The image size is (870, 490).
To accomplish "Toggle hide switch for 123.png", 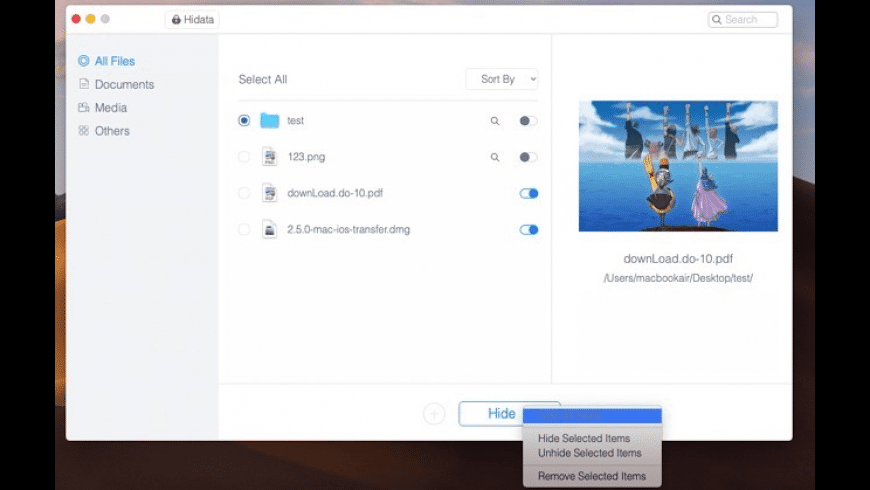I will 528,157.
